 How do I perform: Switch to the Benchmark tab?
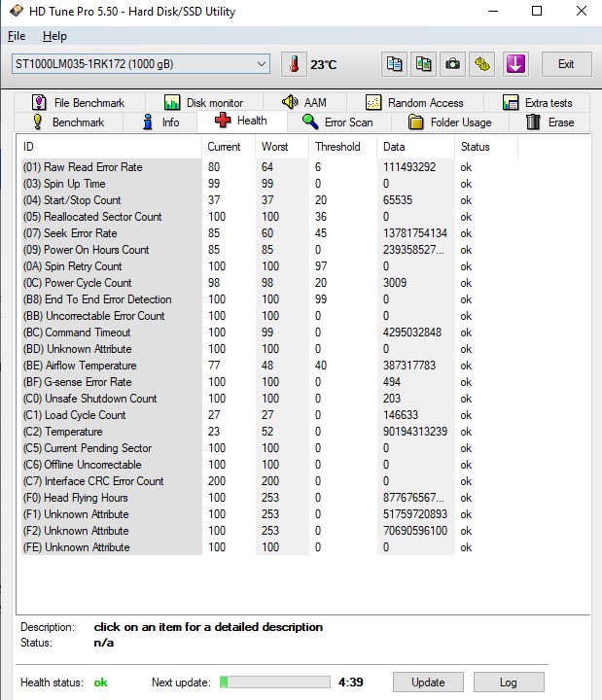point(69,122)
